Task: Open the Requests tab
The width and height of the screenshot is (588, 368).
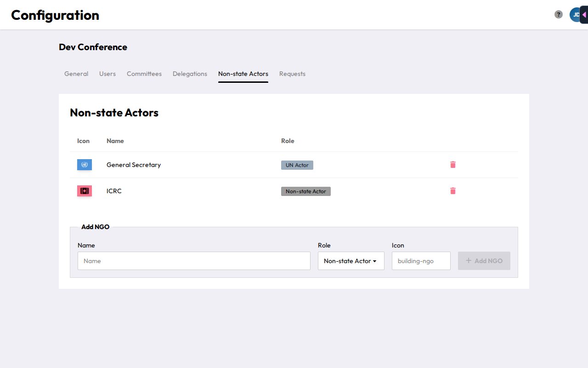Action: click(292, 74)
